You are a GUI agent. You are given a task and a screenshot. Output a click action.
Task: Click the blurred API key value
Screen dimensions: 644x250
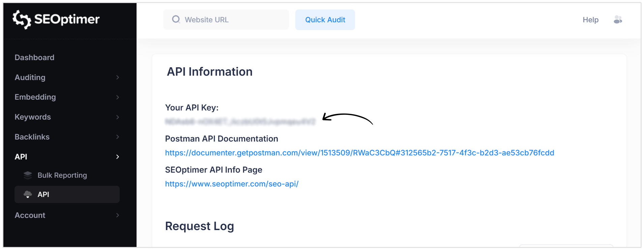pos(240,122)
